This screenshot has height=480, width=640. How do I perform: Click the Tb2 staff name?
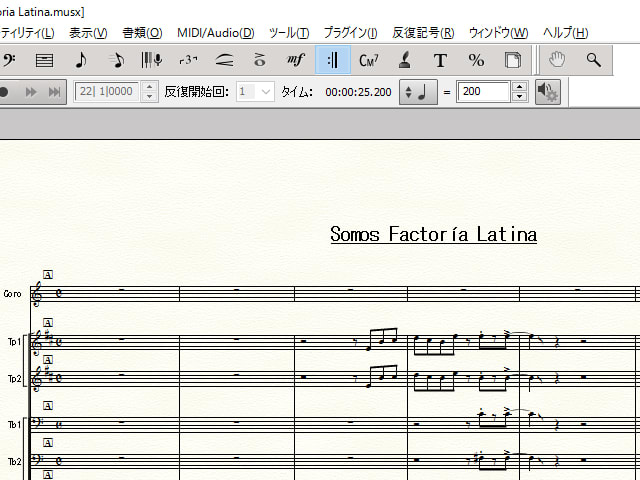point(14,462)
